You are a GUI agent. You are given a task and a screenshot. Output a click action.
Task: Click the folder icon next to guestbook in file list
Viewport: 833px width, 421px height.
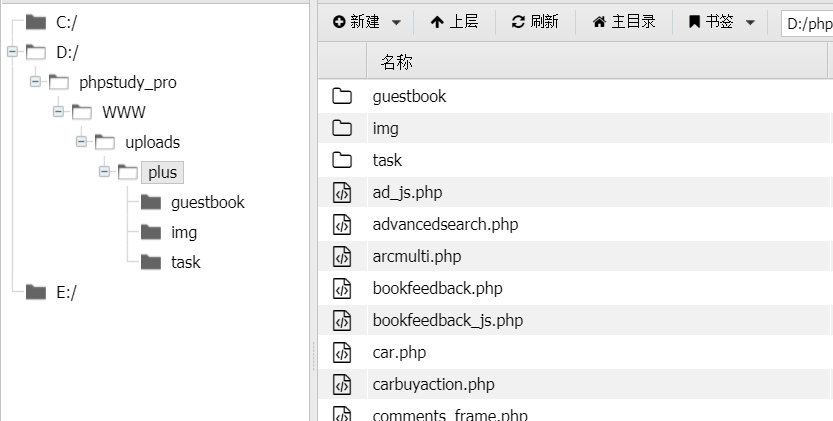point(342,96)
